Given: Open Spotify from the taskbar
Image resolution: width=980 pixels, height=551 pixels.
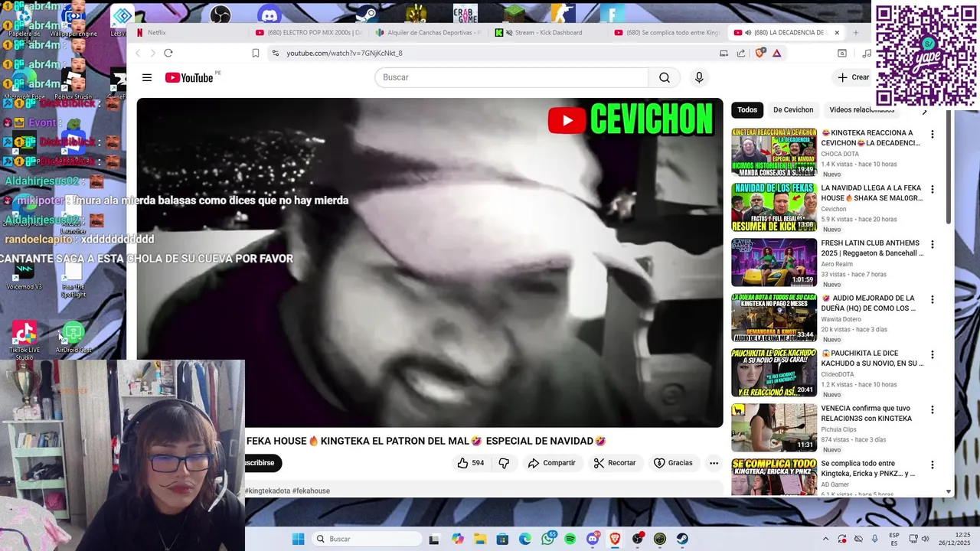Looking at the screenshot, I should tap(570, 539).
